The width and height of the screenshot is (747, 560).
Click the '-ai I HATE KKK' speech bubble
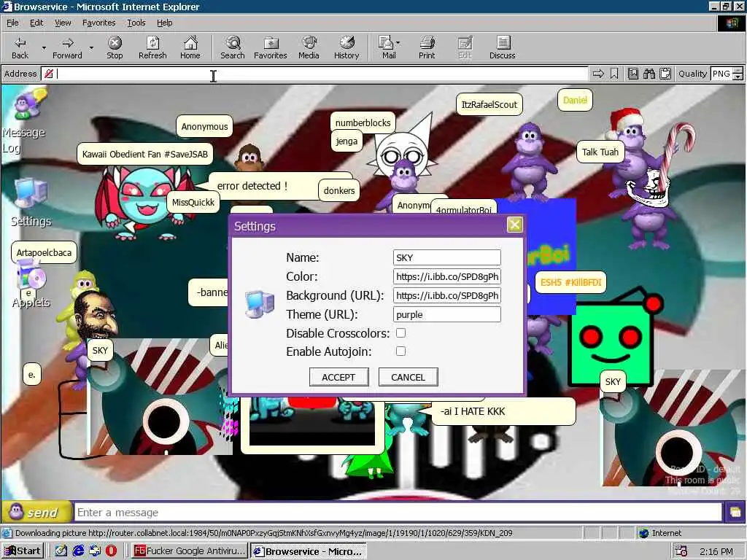pyautogui.click(x=503, y=411)
